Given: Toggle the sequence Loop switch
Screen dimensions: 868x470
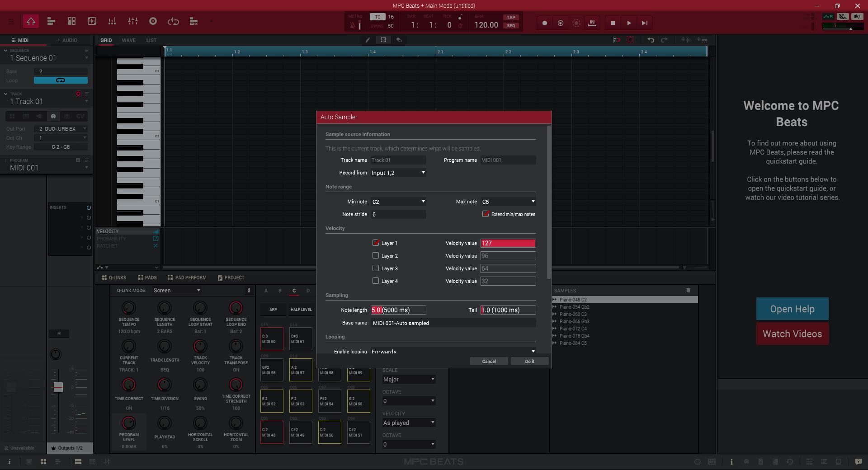Looking at the screenshot, I should click(x=61, y=80).
